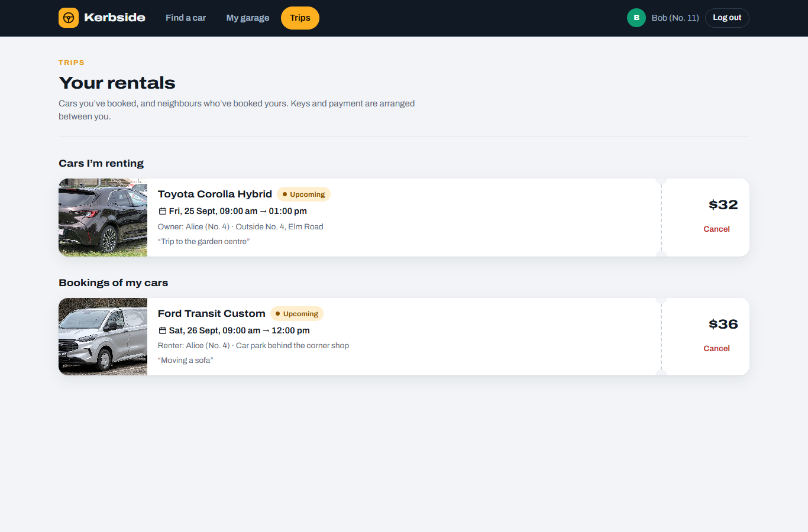Click the "Trip to the garden centre" note
The height and width of the screenshot is (532, 808).
[x=203, y=241]
